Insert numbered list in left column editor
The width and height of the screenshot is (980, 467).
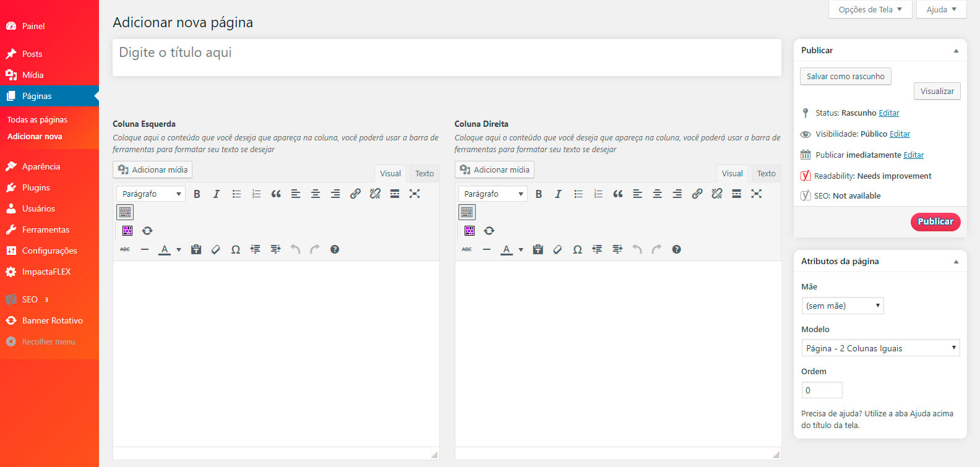coord(256,194)
